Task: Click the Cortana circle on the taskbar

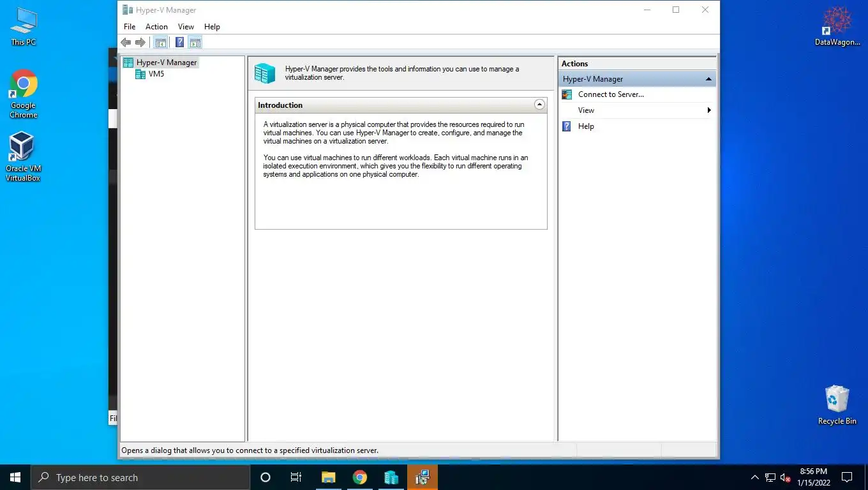Action: point(266,477)
